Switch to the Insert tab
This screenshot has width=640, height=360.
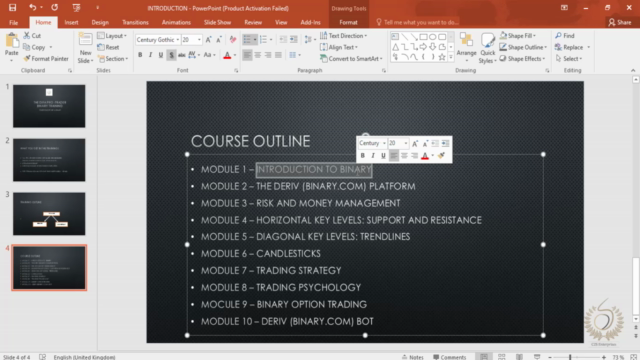coord(71,22)
